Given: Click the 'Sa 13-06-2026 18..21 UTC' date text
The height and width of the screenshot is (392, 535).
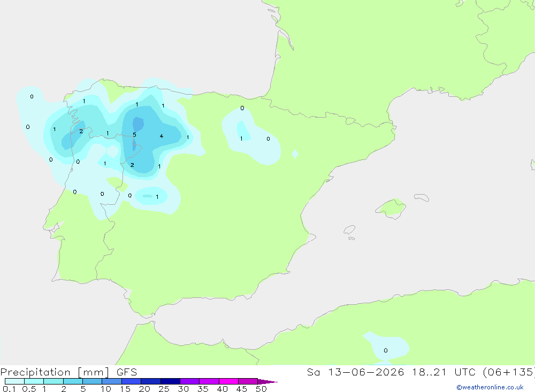Looking at the screenshot, I should tap(392, 372).
